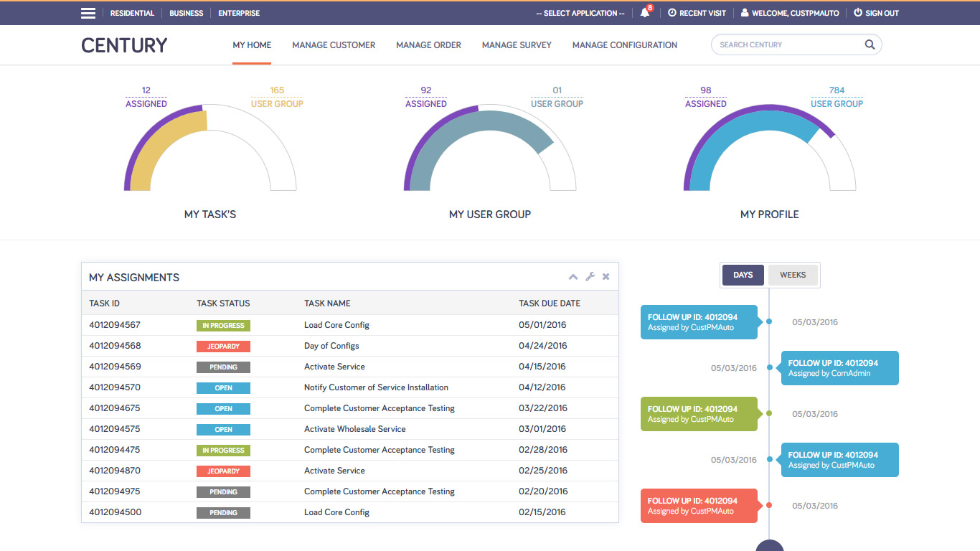This screenshot has height=551, width=980.
Task: Click the Business link
Action: [187, 13]
